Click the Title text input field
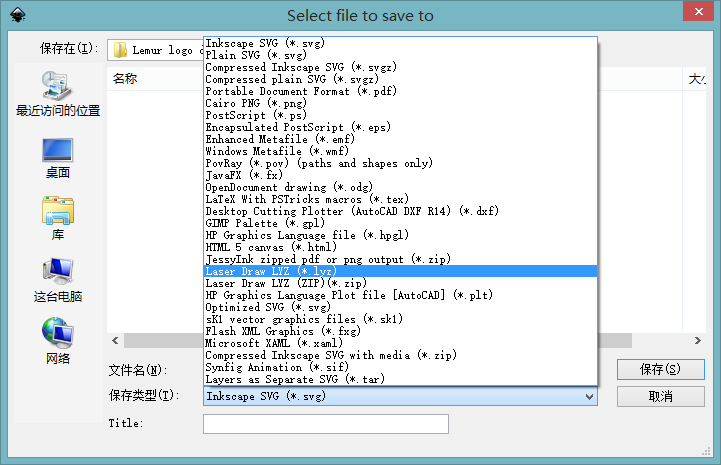The height and width of the screenshot is (465, 721). pyautogui.click(x=325, y=424)
